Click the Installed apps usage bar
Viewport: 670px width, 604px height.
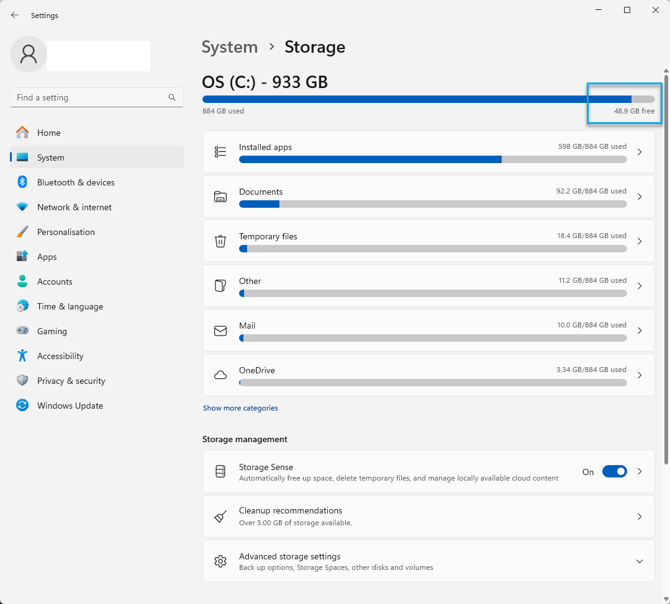(432, 159)
